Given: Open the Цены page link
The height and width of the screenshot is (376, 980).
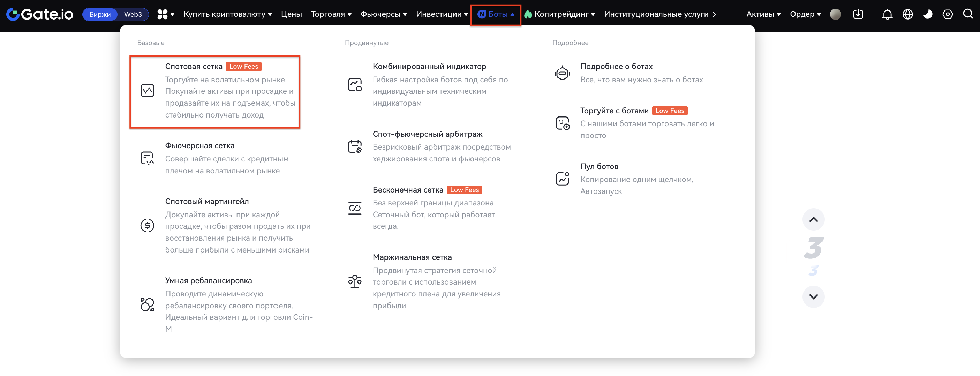Looking at the screenshot, I should click(x=291, y=14).
